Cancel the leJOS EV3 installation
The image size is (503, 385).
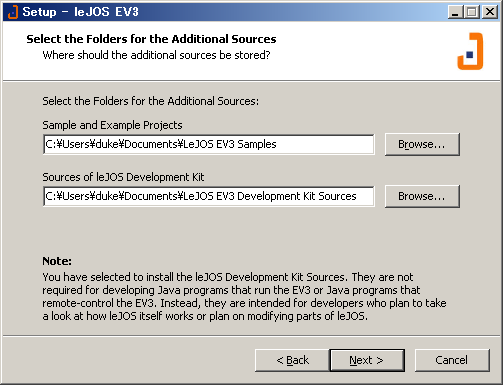coord(452,360)
